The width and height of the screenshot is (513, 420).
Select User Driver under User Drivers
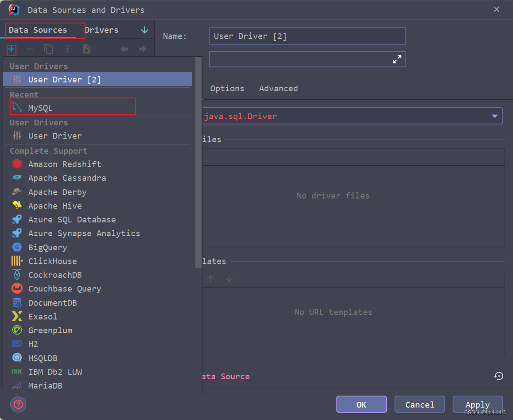tap(97, 136)
